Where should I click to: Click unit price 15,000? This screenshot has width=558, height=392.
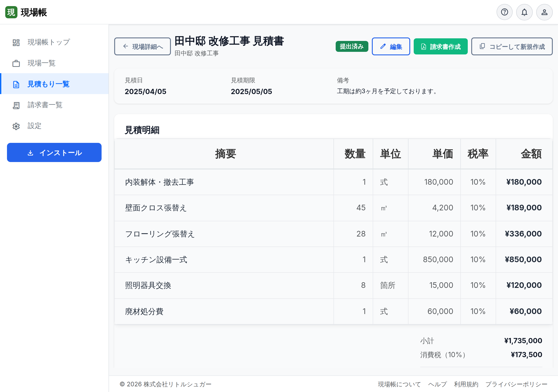click(441, 285)
